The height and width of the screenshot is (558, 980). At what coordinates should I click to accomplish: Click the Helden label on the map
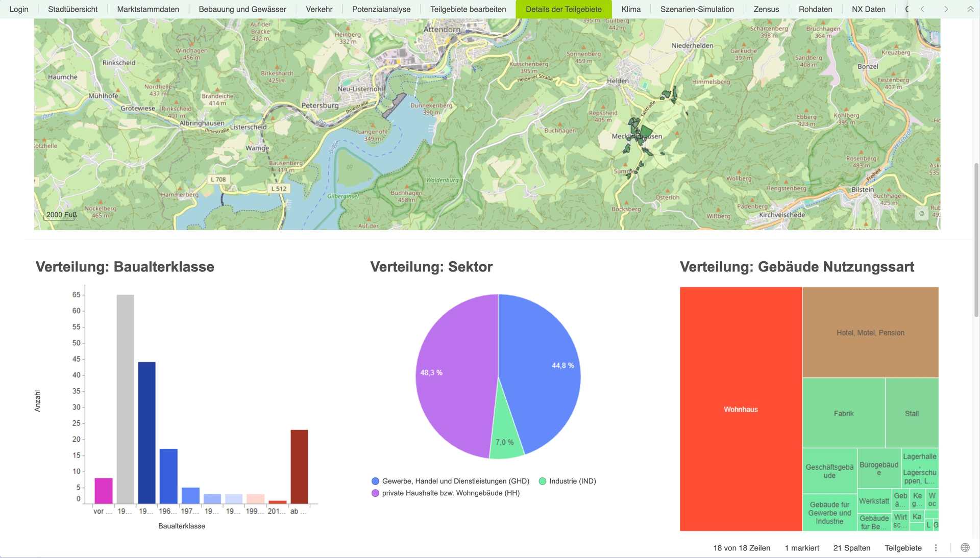pyautogui.click(x=618, y=81)
